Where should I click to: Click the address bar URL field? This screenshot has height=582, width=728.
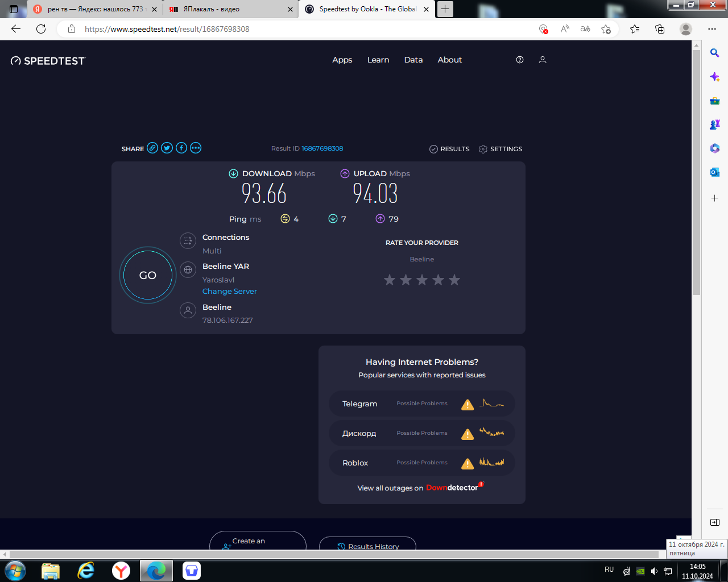[x=307, y=29]
